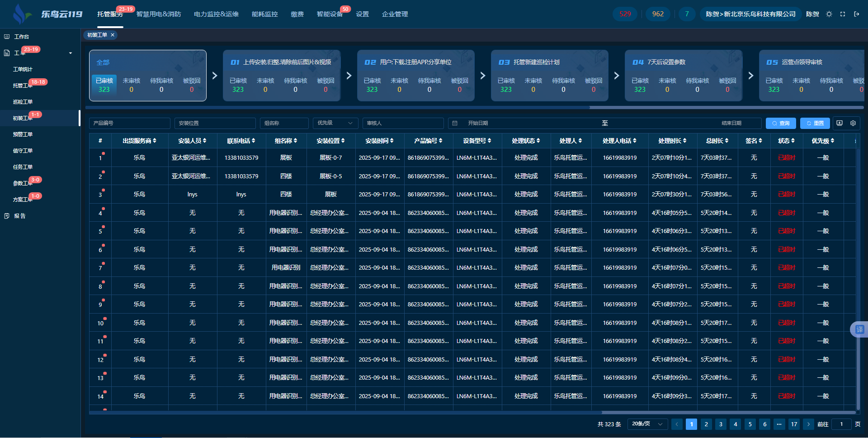The image size is (868, 438).
Task: Collapse the 工单 sidebar group
Action: tap(70, 53)
